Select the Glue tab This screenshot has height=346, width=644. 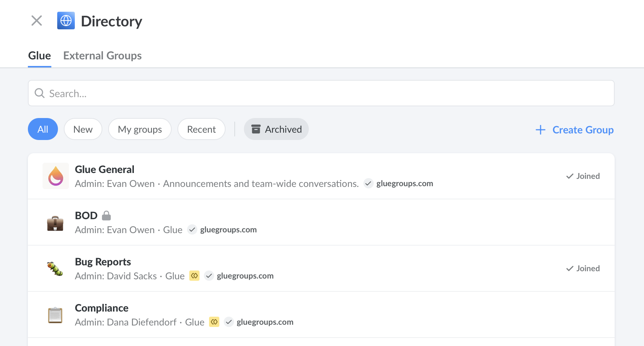[x=40, y=56]
